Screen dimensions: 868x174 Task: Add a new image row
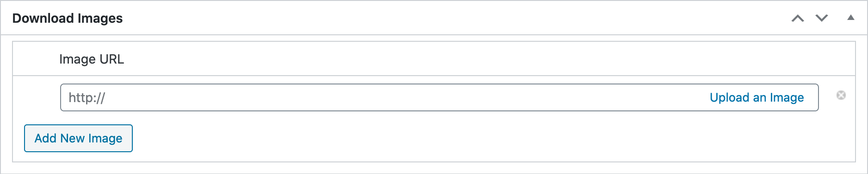pos(78,138)
